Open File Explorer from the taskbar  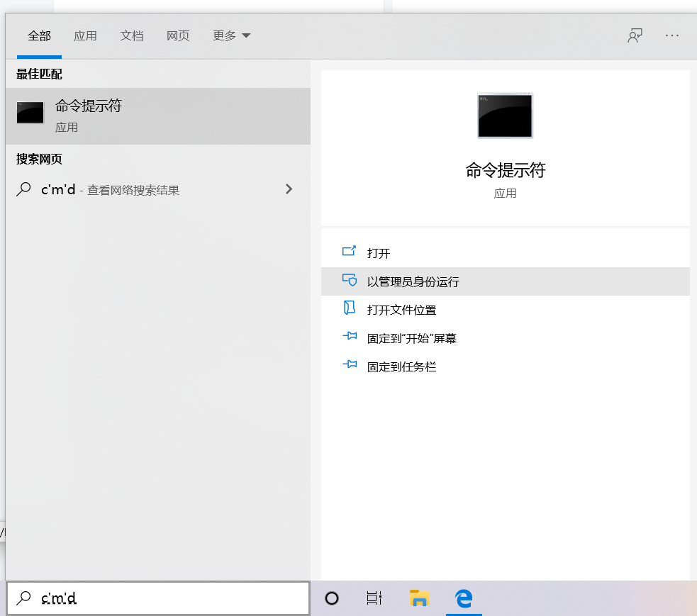pos(419,598)
